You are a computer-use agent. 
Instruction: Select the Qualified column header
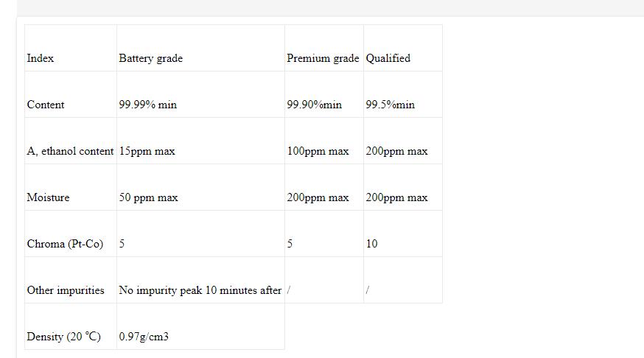388,58
